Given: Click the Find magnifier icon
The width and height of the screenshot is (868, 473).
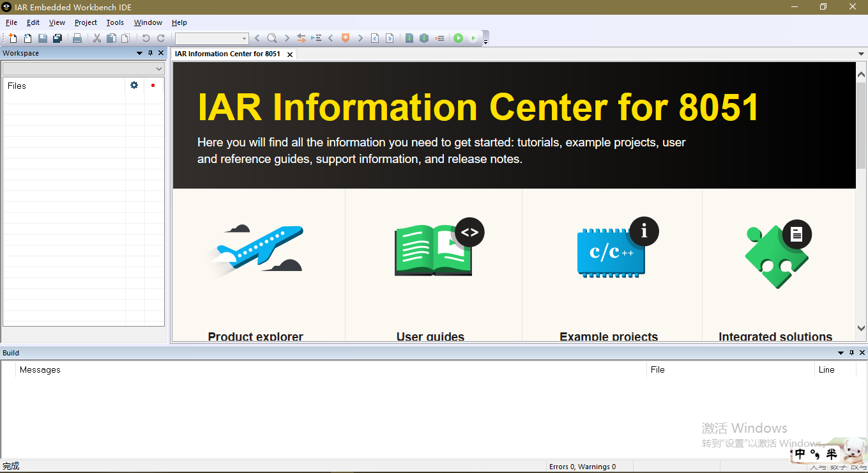Looking at the screenshot, I should [272, 38].
